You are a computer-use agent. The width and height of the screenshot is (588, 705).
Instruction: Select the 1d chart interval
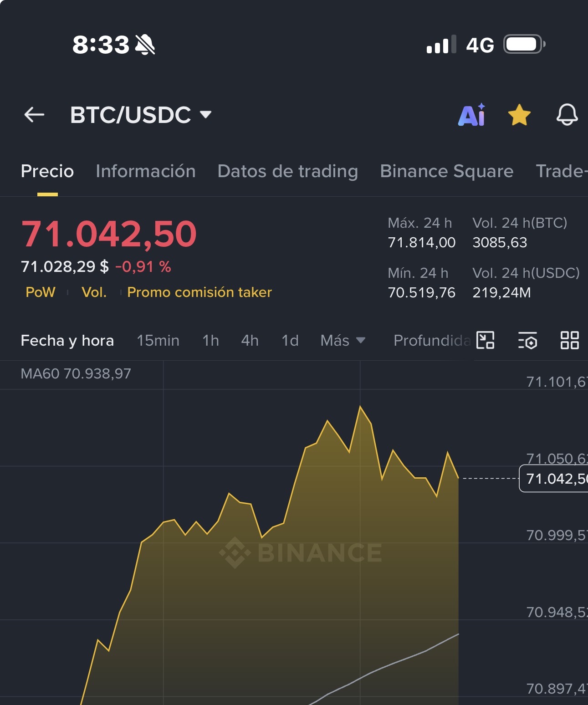tap(290, 340)
